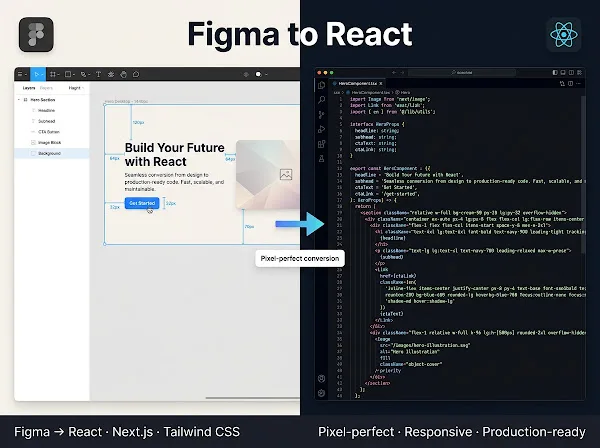Open the Figma main menu icon
Screen dimensions: 600x448
pos(20,74)
